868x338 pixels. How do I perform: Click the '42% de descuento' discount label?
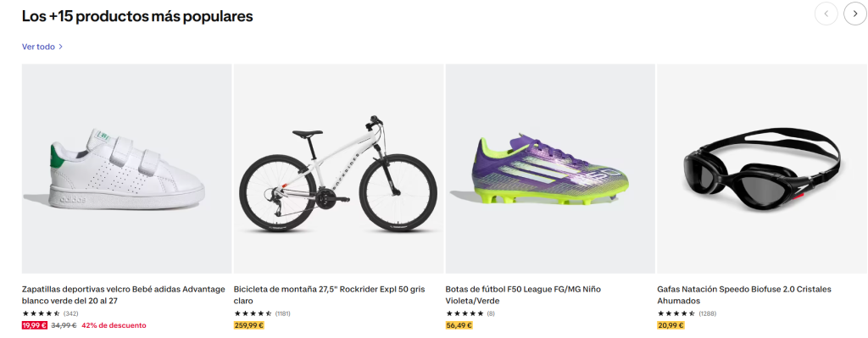(x=114, y=325)
